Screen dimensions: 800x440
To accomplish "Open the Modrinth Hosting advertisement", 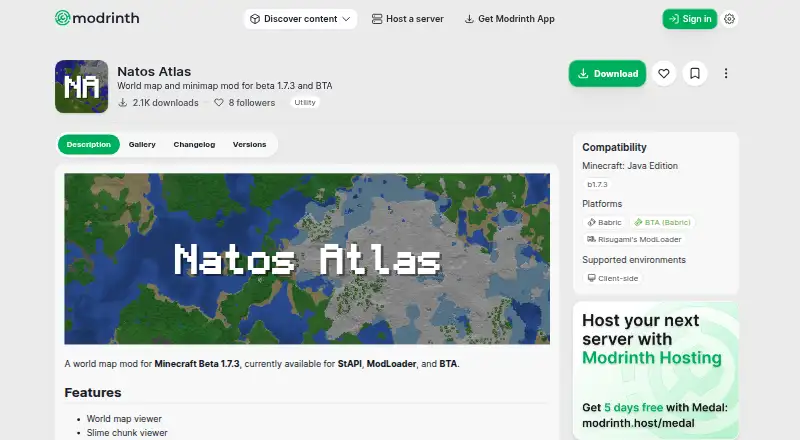I will (656, 370).
